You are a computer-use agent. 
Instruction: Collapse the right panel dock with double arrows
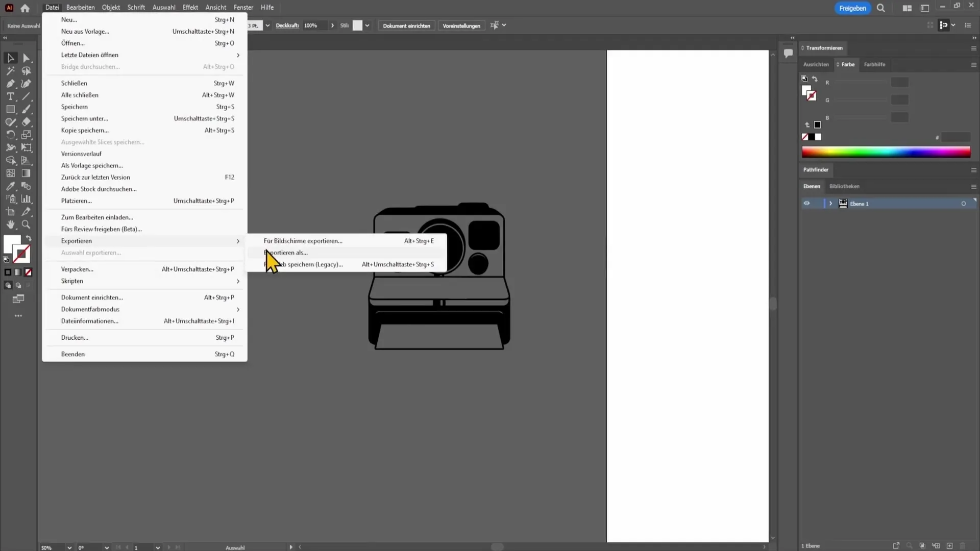click(973, 38)
